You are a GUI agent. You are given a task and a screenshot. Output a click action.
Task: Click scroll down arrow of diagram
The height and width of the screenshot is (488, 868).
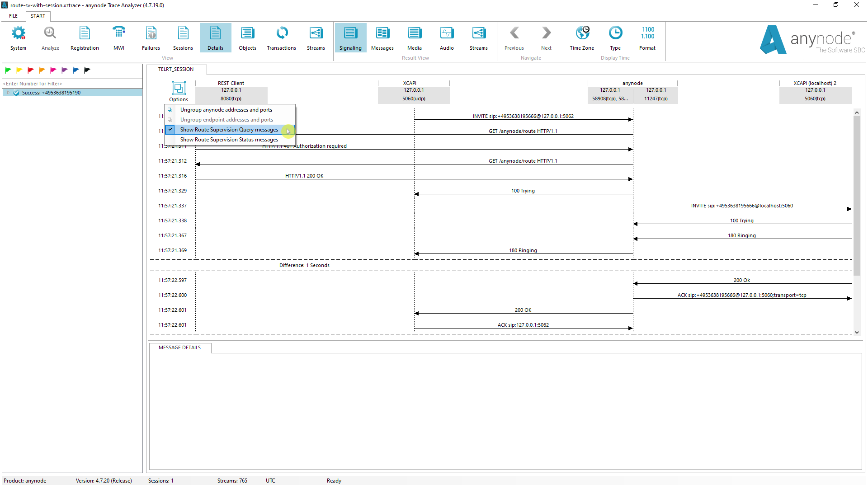[857, 333]
